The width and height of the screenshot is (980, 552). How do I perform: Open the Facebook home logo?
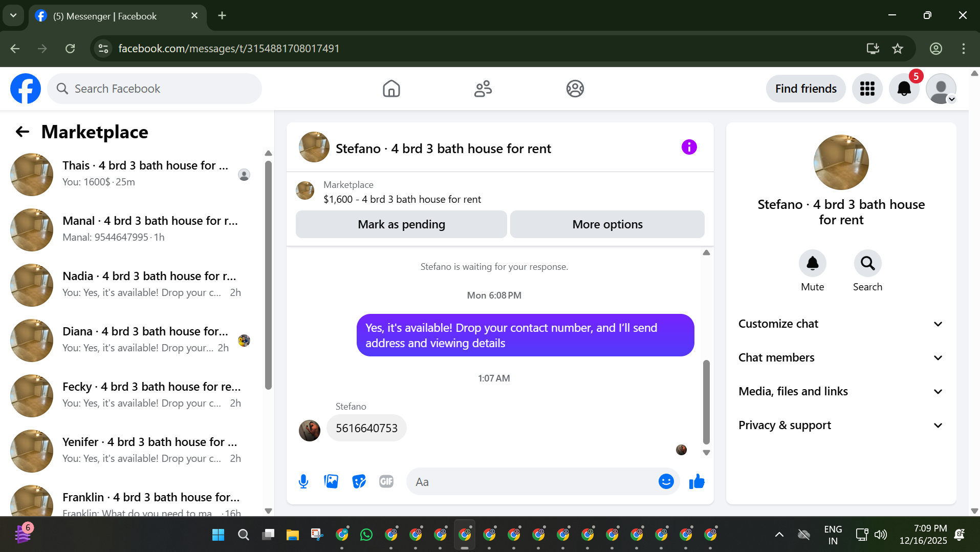(26, 89)
